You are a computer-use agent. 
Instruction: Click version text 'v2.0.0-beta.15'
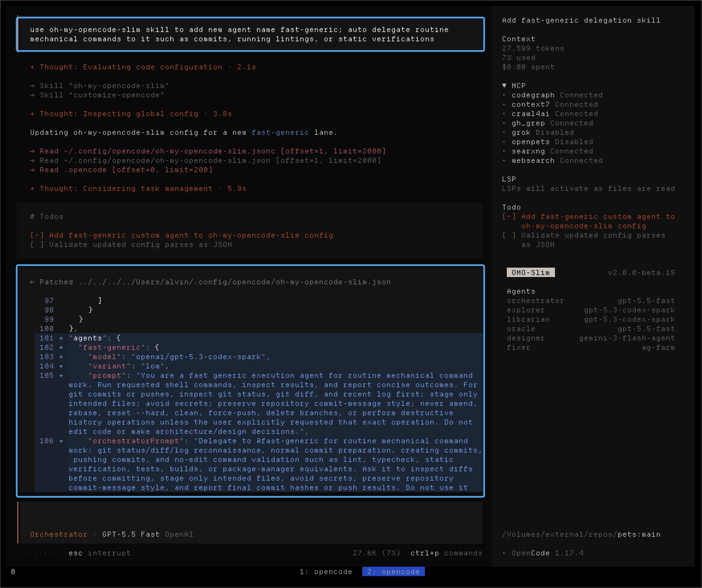tap(641, 273)
